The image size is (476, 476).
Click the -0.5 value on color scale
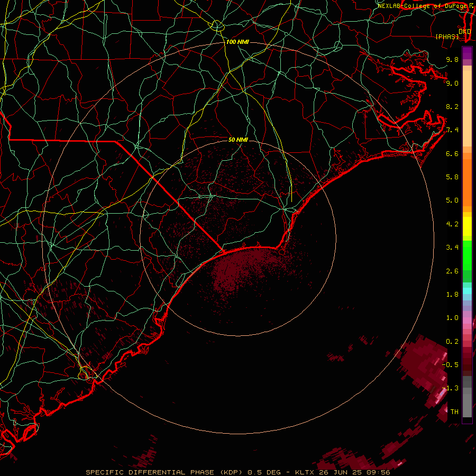pyautogui.click(x=450, y=364)
